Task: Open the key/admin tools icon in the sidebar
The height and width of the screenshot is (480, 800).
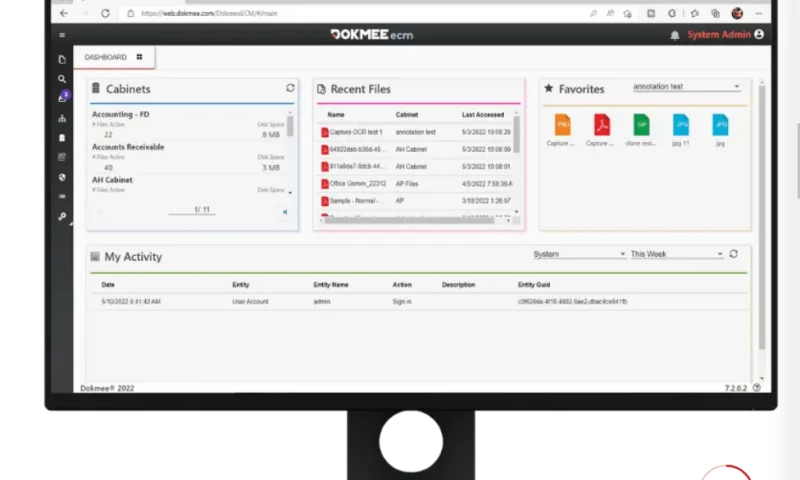Action: point(62,216)
